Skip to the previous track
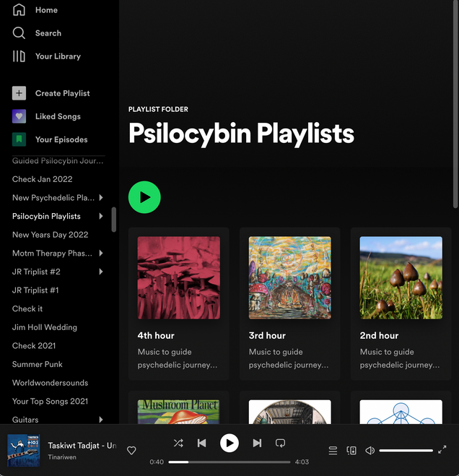This screenshot has width=459, height=476. click(x=202, y=443)
